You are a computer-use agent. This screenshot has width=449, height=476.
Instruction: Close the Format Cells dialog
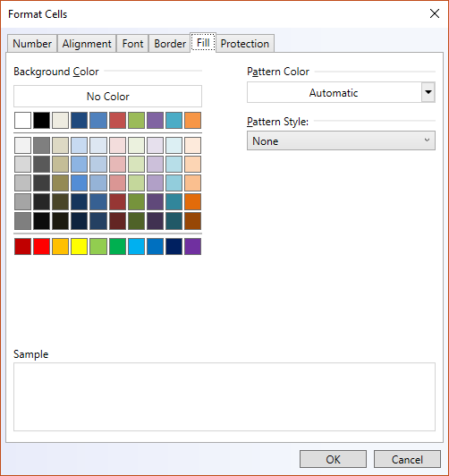pos(435,13)
